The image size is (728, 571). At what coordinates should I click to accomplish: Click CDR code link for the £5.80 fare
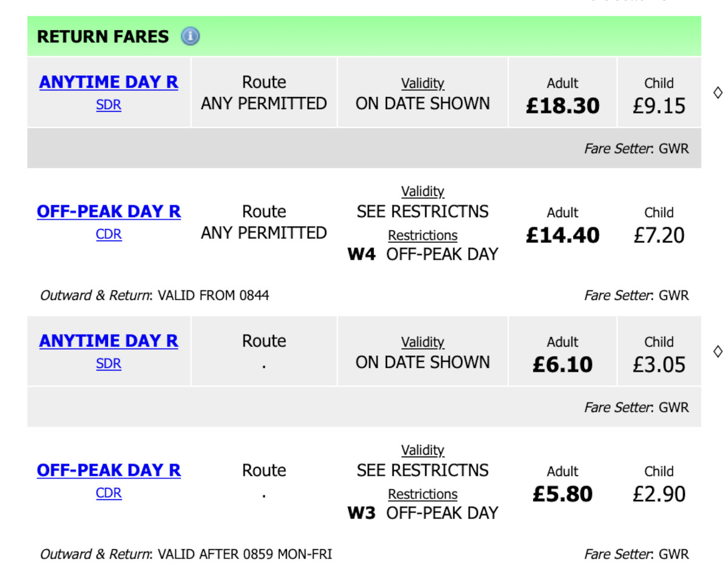[109, 493]
